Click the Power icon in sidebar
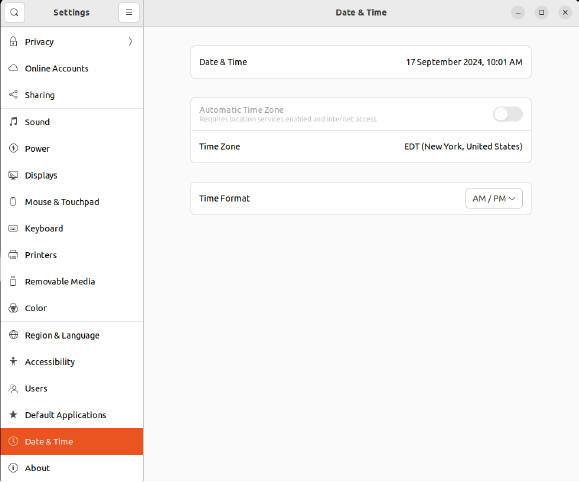579x482 pixels. [13, 148]
